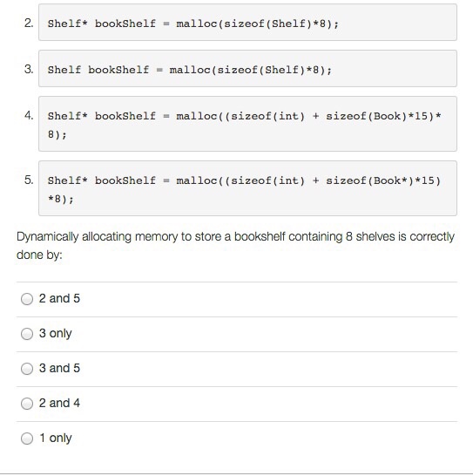Click code block 5 using sizeof(Book*)*15

[247, 188]
